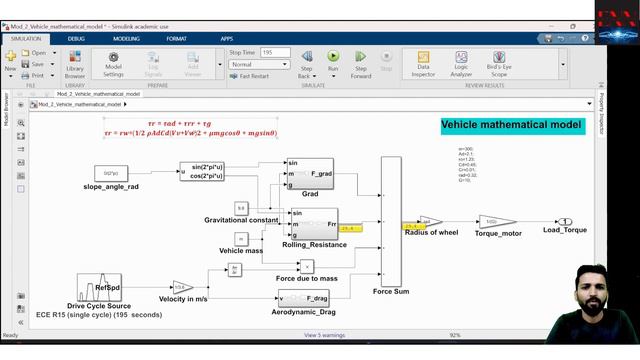
Task: Select the Force due to mass product block
Action: [307, 267]
